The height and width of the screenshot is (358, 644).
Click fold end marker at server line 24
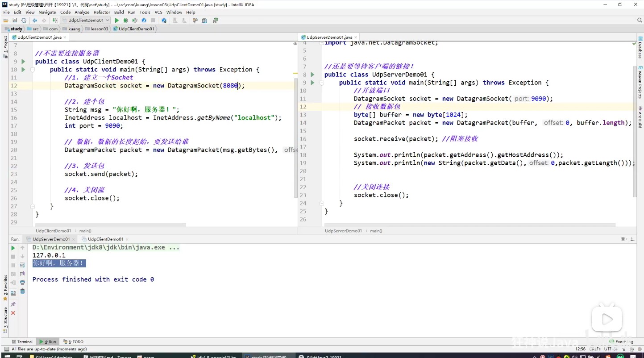321,203
